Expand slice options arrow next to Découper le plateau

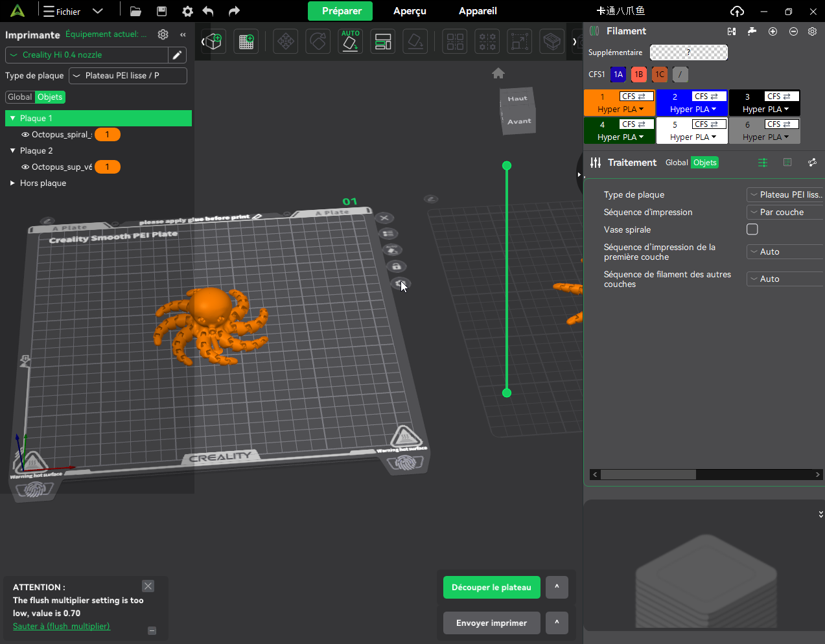click(557, 588)
